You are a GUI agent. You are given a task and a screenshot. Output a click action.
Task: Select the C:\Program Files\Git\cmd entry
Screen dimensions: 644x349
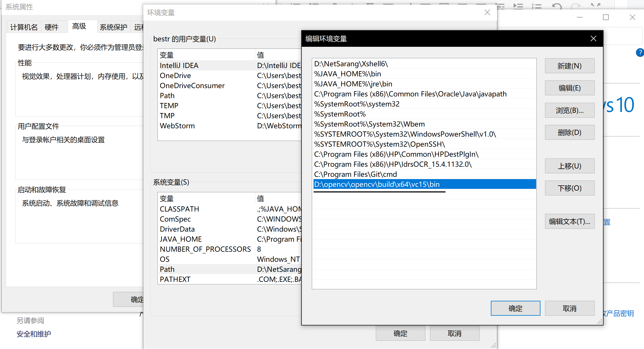pyautogui.click(x=355, y=174)
